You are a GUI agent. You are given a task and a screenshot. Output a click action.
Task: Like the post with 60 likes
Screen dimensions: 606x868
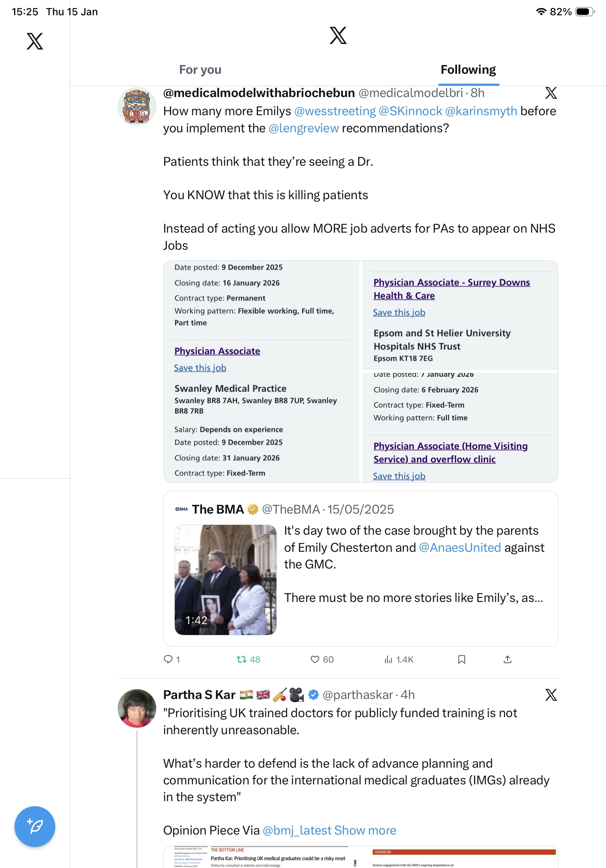tap(315, 659)
